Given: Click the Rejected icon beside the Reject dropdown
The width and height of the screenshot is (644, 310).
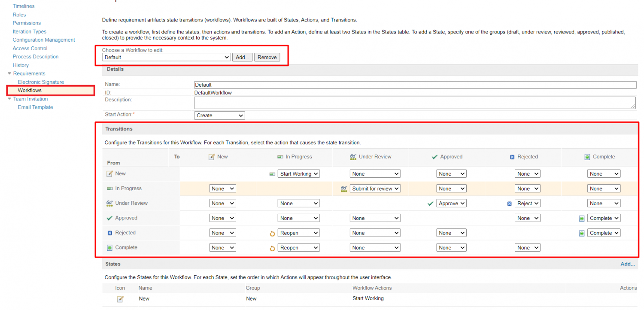Looking at the screenshot, I should [x=509, y=203].
